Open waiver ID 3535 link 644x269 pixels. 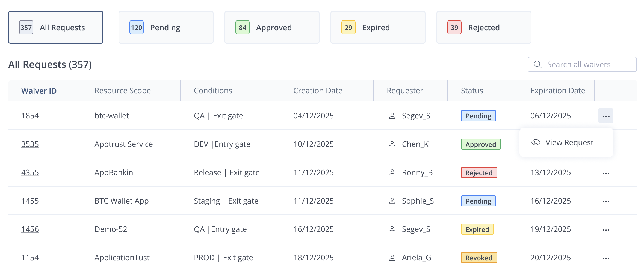point(30,144)
